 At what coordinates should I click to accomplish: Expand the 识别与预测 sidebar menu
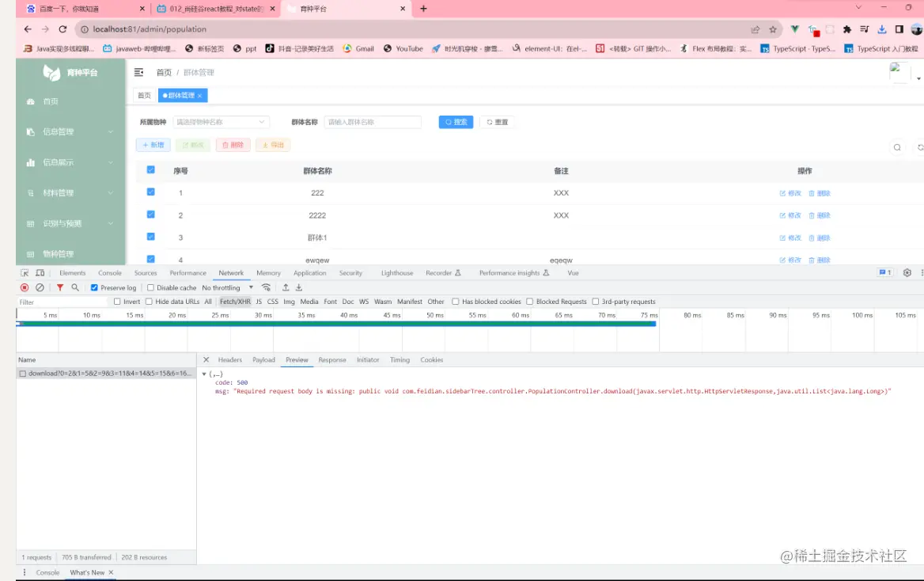pos(70,223)
